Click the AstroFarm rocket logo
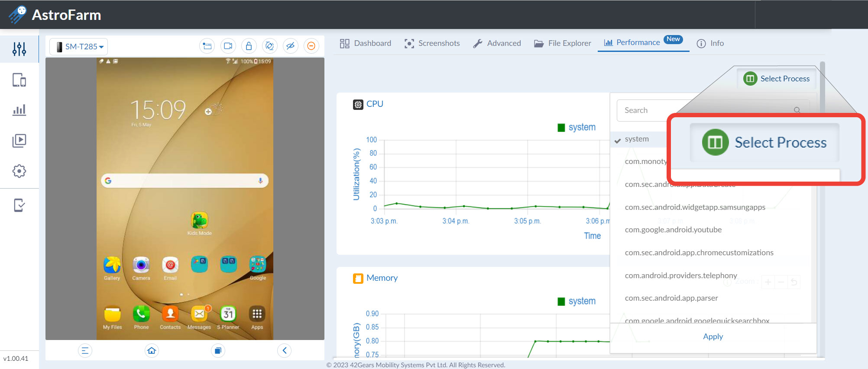This screenshot has width=868, height=369. 17,15
